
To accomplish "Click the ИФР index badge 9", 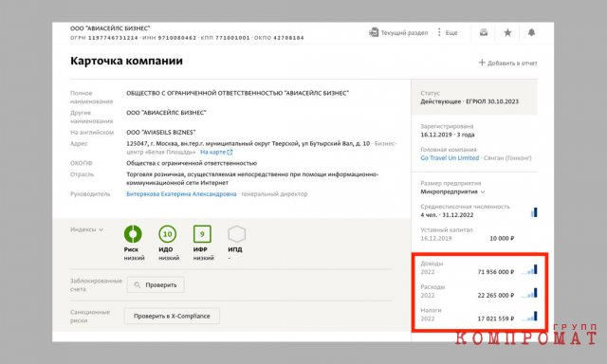I will [x=202, y=234].
